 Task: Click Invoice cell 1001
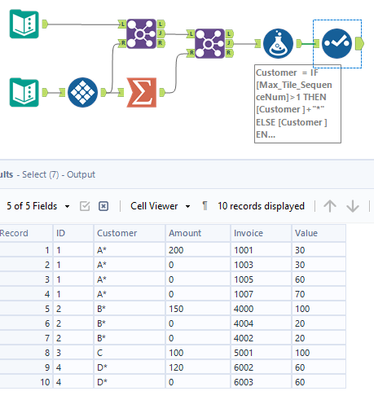(261, 250)
